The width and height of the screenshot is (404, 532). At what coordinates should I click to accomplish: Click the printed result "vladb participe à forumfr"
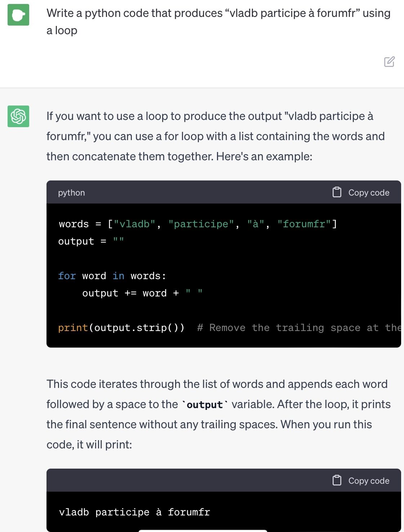(x=134, y=512)
